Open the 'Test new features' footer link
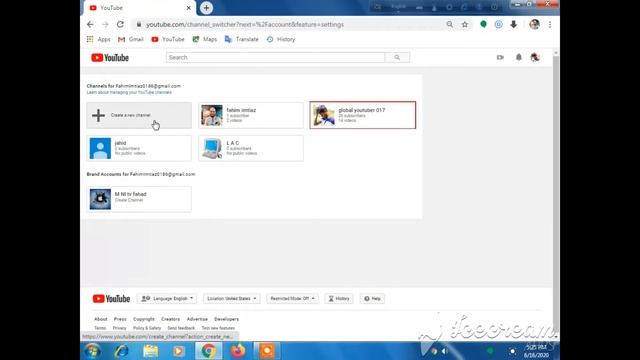640x360 pixels. pos(218,328)
